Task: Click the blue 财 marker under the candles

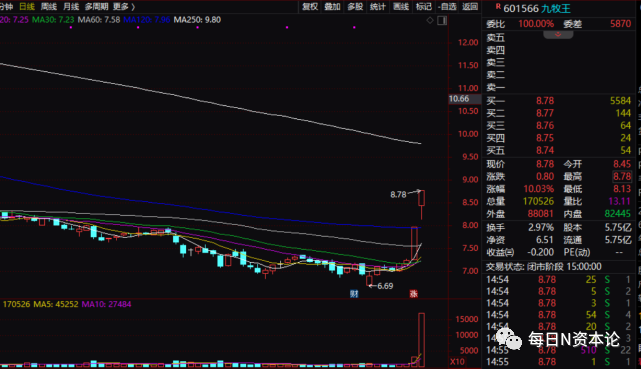Action: (354, 293)
